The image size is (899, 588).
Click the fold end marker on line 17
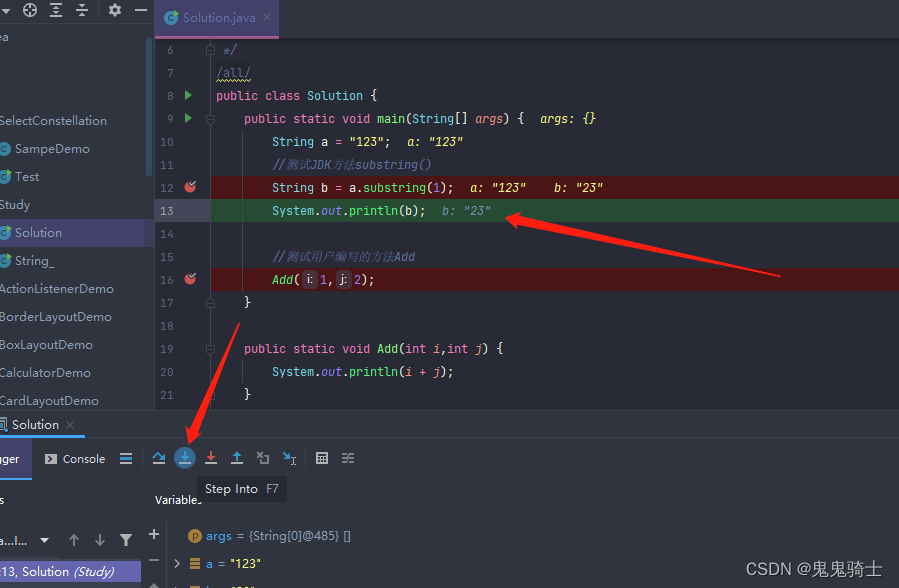[x=210, y=303]
